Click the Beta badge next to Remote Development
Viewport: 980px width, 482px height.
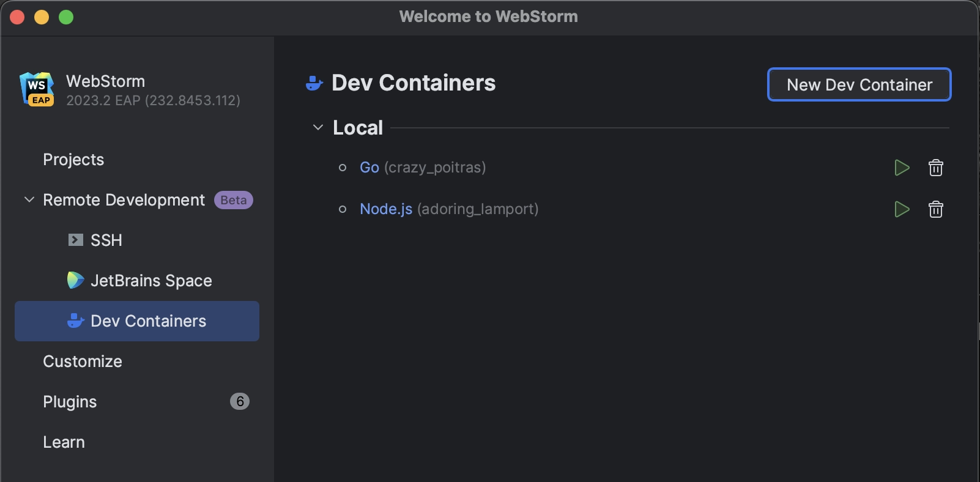[x=233, y=200]
